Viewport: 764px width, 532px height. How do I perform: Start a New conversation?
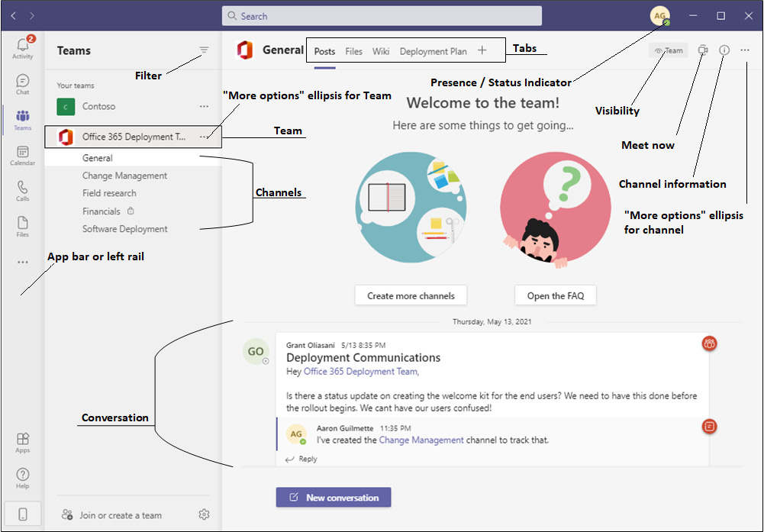point(334,498)
